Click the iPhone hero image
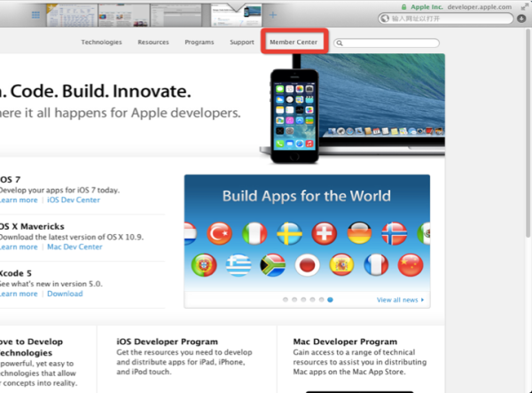Screen dimensions: 532x393 click(294, 116)
